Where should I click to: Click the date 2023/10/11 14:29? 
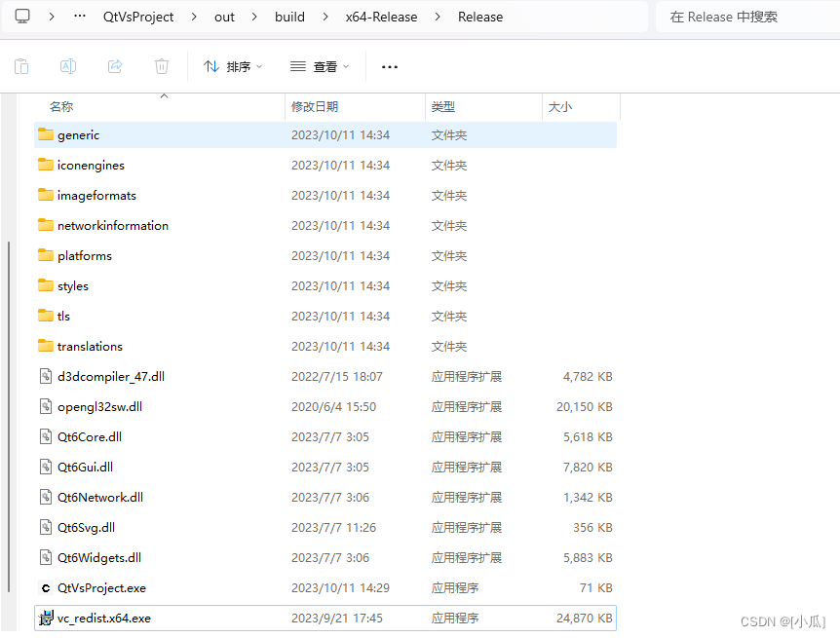coord(340,587)
